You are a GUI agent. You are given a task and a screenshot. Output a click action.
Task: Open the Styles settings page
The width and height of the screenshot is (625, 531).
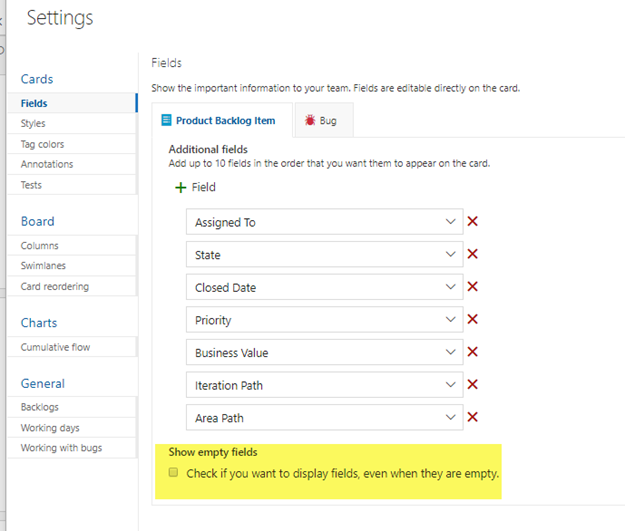pyautogui.click(x=33, y=124)
